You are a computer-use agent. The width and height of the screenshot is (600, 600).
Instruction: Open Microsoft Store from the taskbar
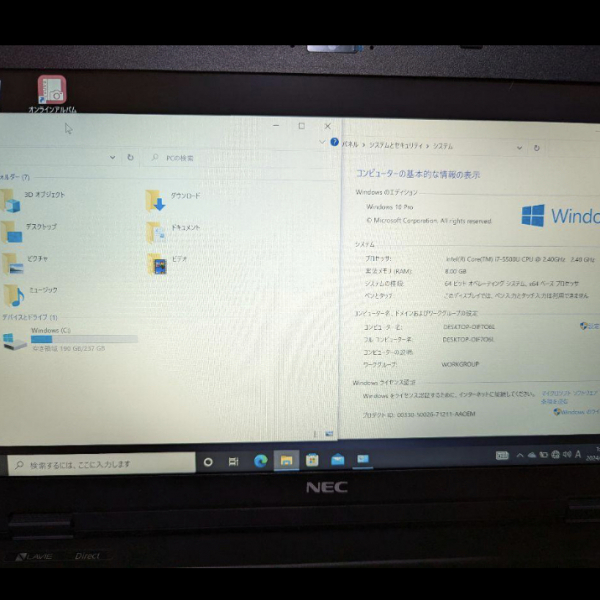click(x=312, y=460)
